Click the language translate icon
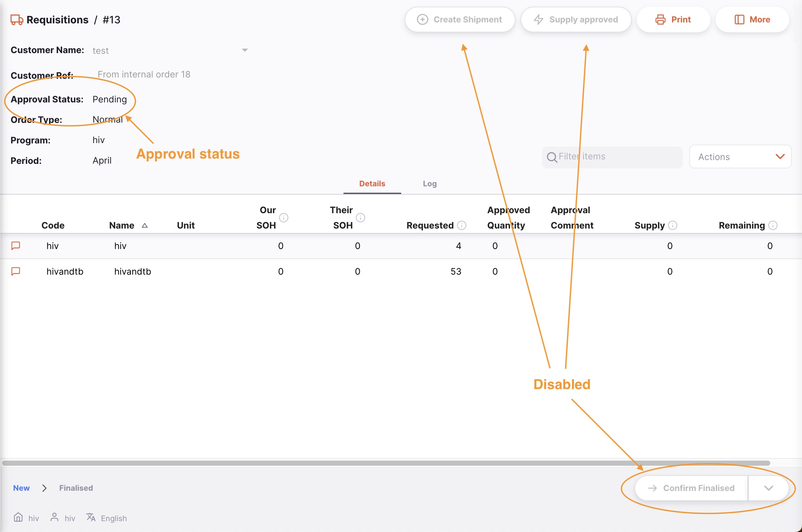Viewport: 802px width, 532px height. [x=91, y=517]
